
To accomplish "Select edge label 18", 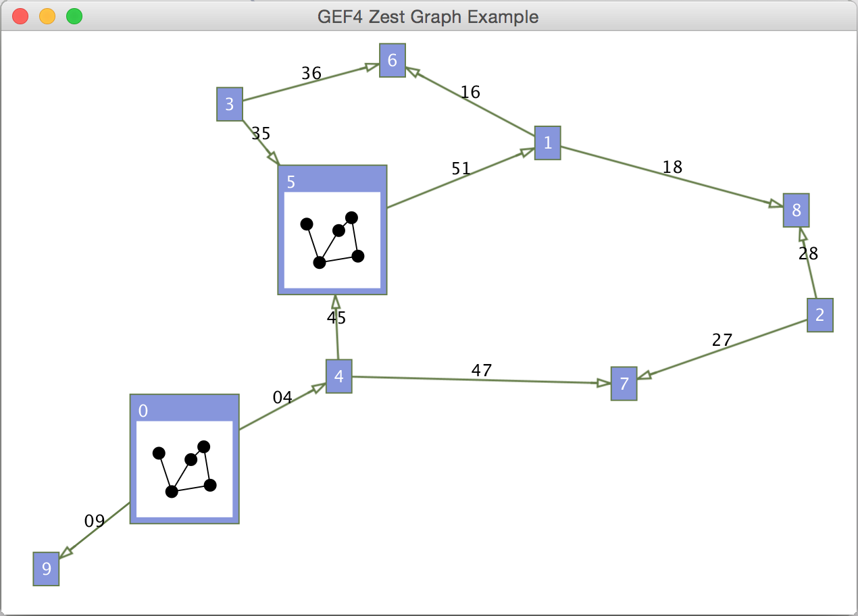I will click(x=672, y=167).
